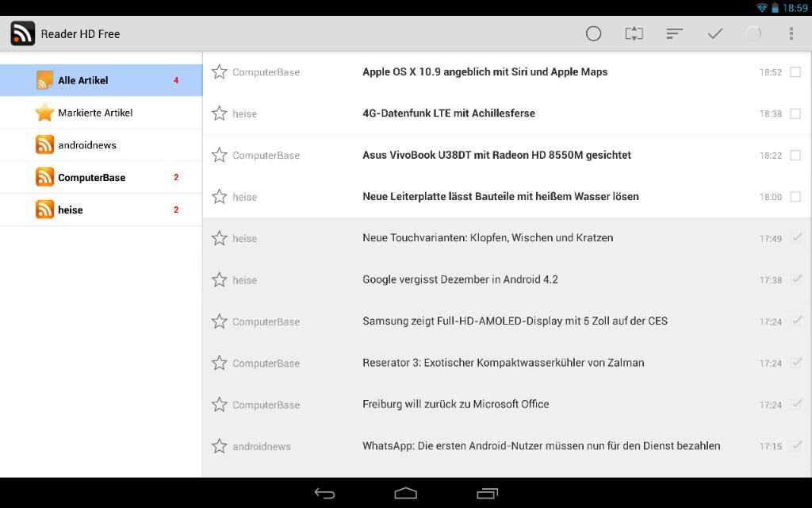Viewport: 812px width, 508px height.
Task: Click the circle icon in the action bar
Action: point(593,33)
